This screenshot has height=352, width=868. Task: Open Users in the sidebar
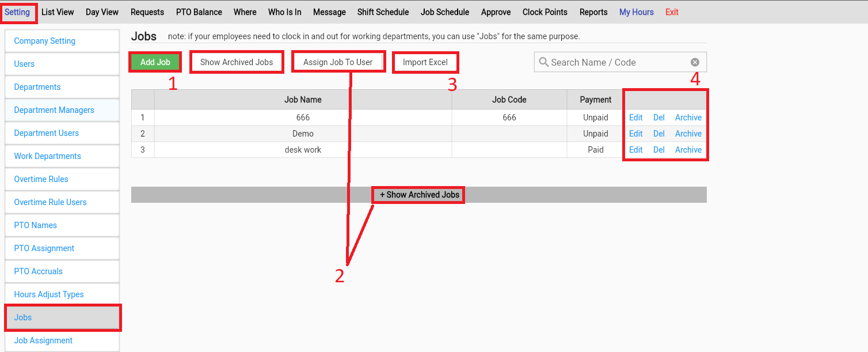(62, 64)
